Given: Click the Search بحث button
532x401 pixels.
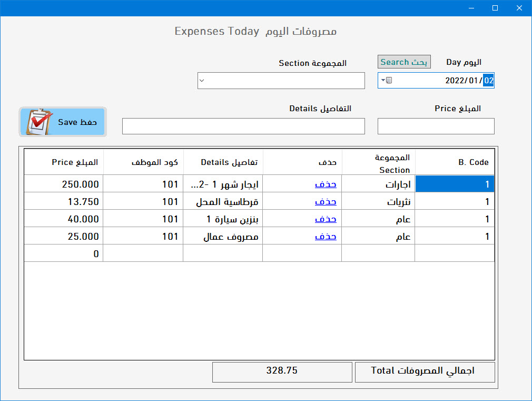Looking at the screenshot, I should [404, 62].
